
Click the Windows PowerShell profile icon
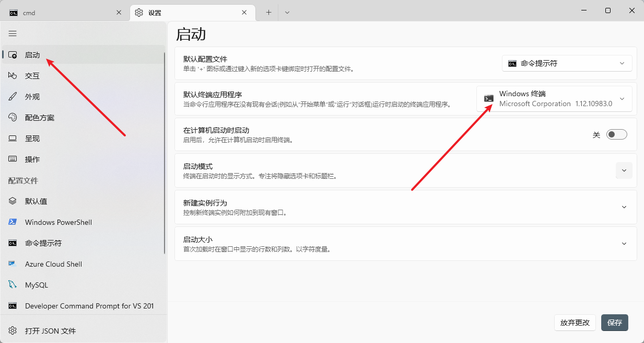13,222
